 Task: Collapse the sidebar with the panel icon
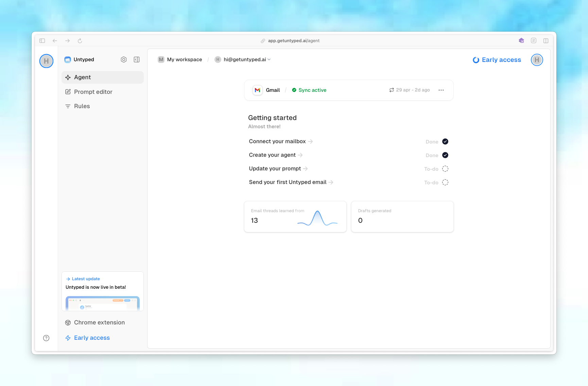click(x=137, y=59)
